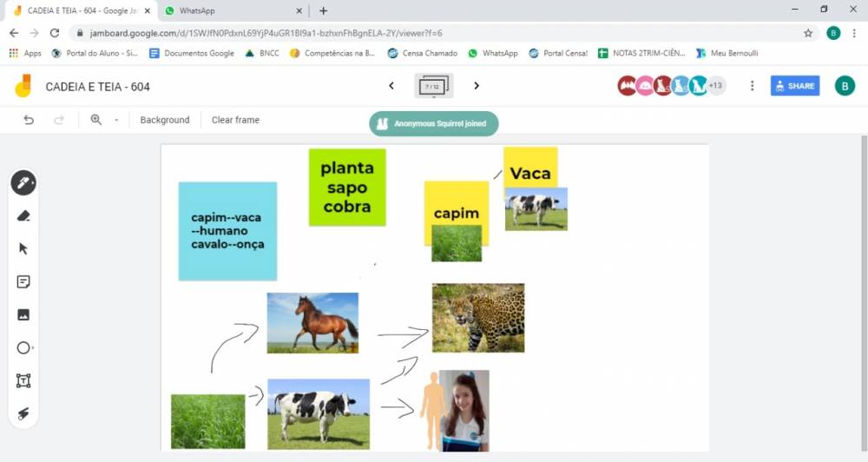Pick the Text box tool

23,380
